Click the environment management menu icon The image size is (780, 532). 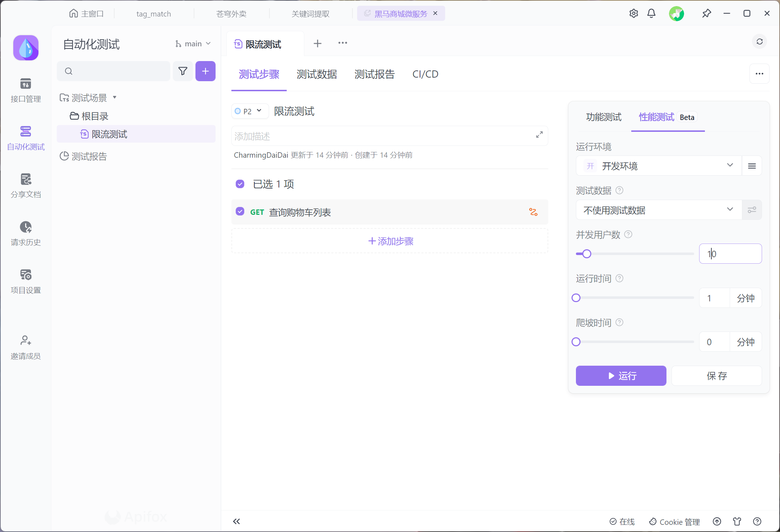coord(752,166)
